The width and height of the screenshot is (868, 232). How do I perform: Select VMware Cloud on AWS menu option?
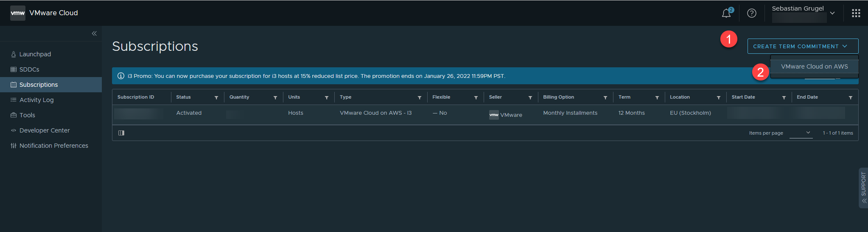814,66
